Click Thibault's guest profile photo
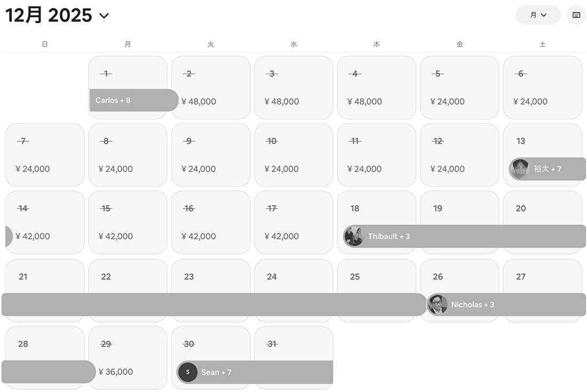 click(354, 236)
